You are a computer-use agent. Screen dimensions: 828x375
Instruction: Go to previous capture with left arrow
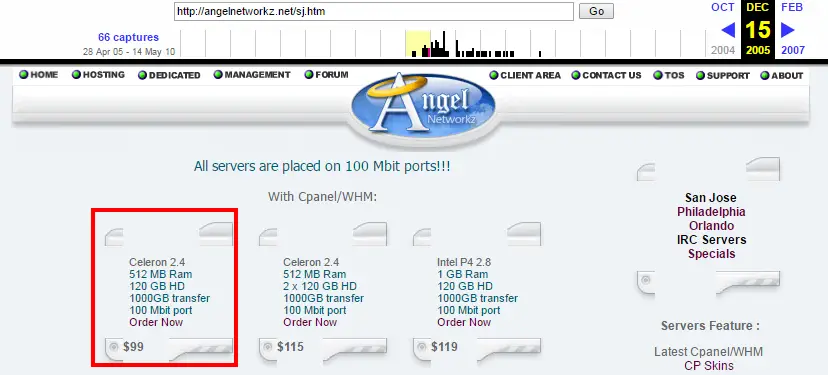click(x=728, y=30)
